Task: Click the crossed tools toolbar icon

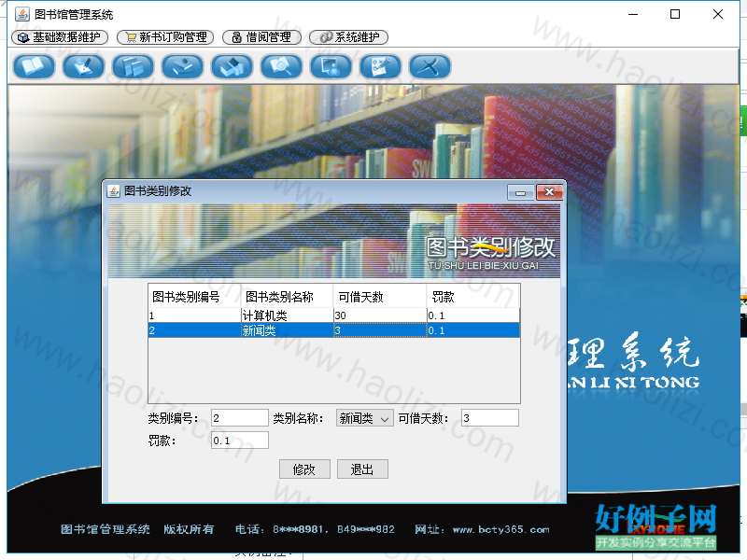Action: tap(430, 66)
